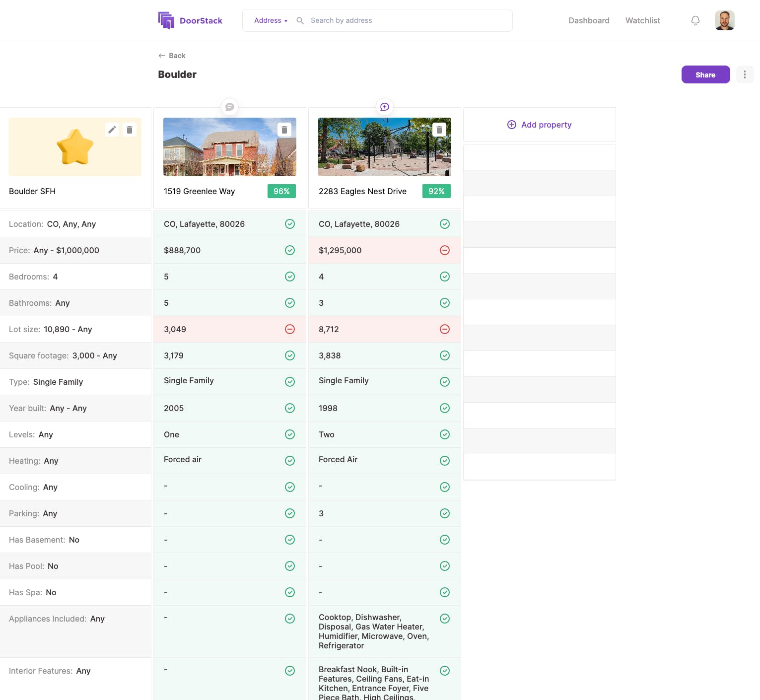This screenshot has height=700, width=760.
Task: Click the match check beside year 2005
Action: 290,408
